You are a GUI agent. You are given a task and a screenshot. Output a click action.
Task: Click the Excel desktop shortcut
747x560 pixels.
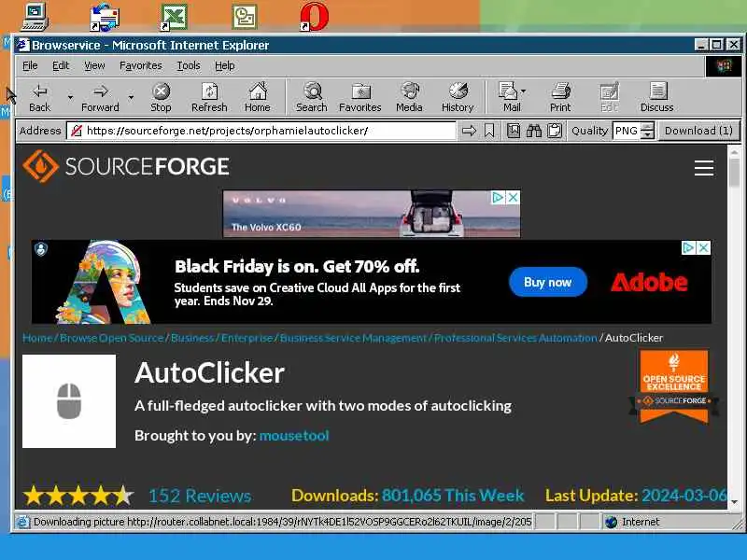click(174, 17)
